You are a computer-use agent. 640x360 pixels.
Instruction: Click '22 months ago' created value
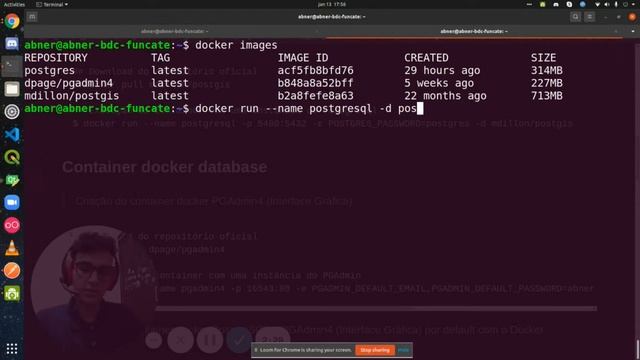[x=445, y=96]
